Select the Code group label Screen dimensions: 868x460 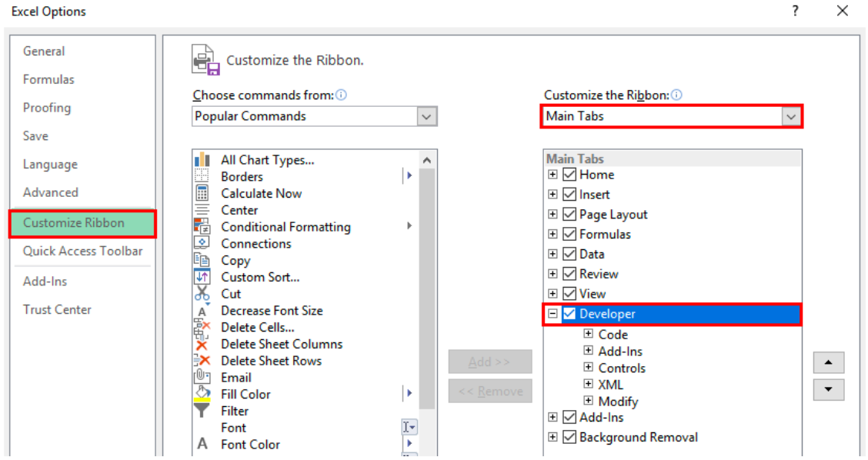pyautogui.click(x=613, y=335)
